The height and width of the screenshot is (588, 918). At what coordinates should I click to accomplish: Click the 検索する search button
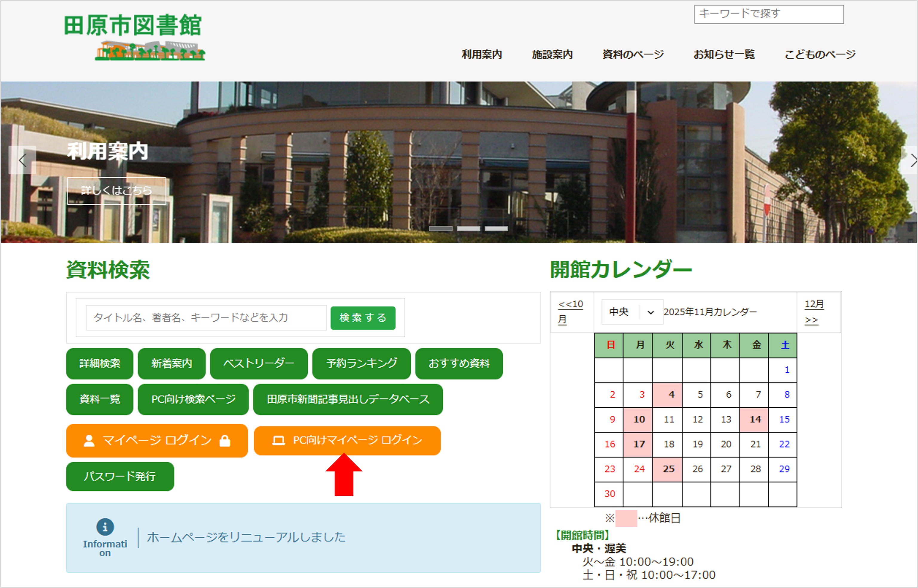(x=362, y=317)
